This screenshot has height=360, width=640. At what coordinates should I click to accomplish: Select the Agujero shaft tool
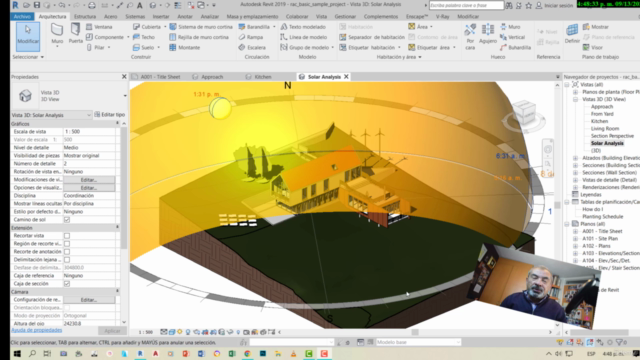488,35
